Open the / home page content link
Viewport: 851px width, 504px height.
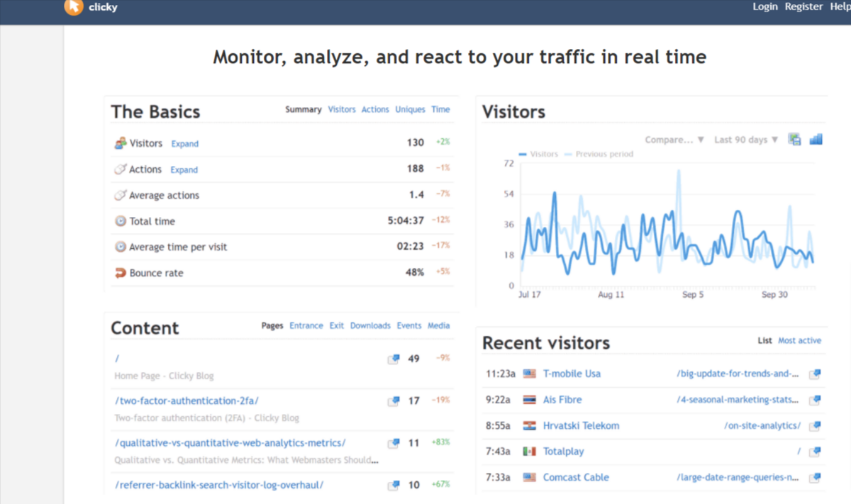click(x=116, y=359)
